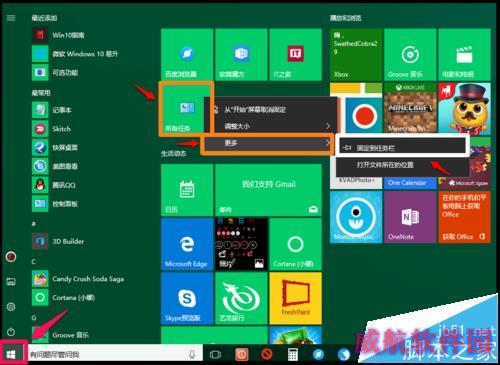
Task: Open the hamburger menu in Start
Action: coord(11,18)
